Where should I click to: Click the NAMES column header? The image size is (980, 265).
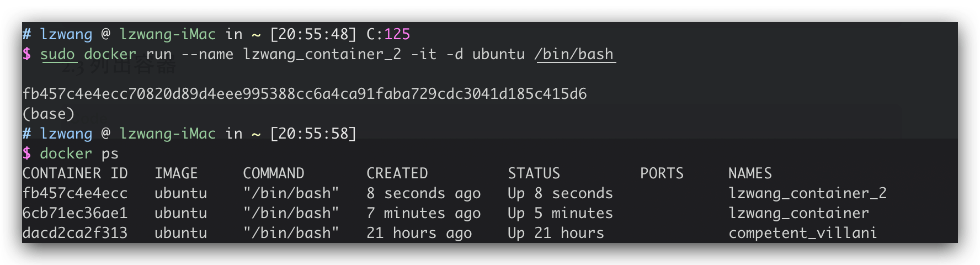pos(750,173)
